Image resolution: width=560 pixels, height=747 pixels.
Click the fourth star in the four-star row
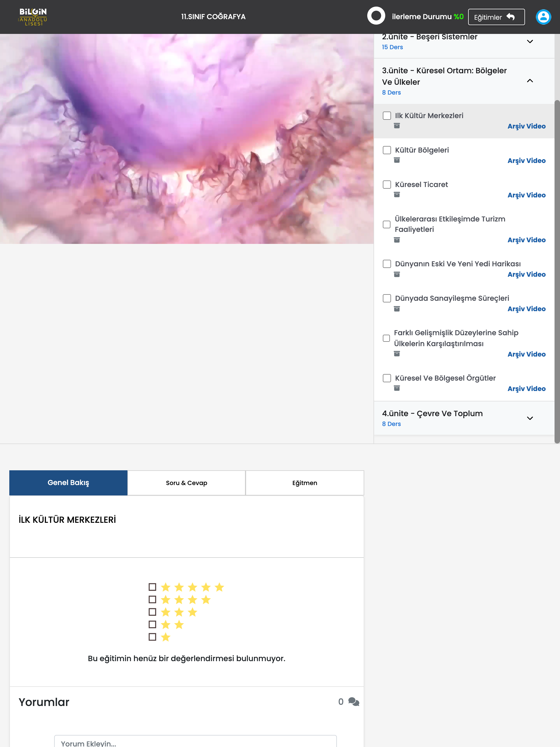tap(206, 599)
